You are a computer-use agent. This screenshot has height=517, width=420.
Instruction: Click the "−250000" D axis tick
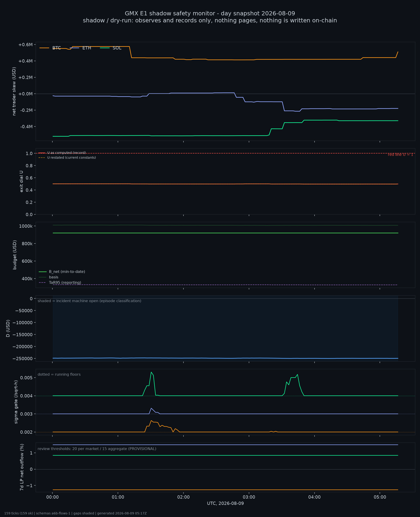point(23,358)
